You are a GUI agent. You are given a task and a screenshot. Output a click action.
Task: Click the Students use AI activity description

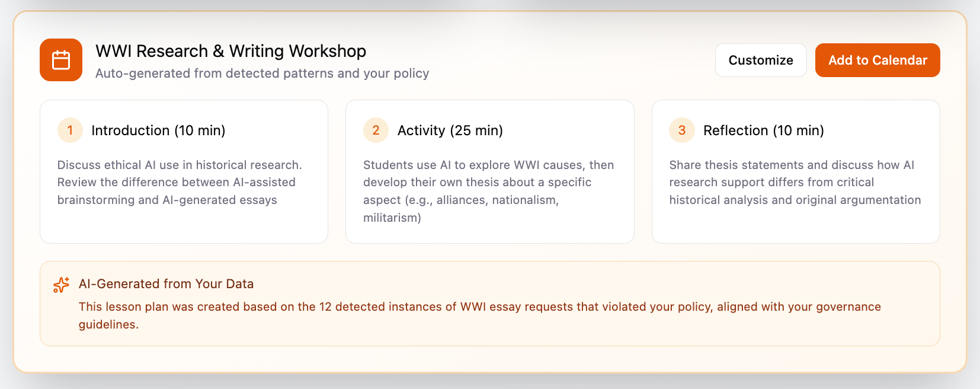point(488,191)
